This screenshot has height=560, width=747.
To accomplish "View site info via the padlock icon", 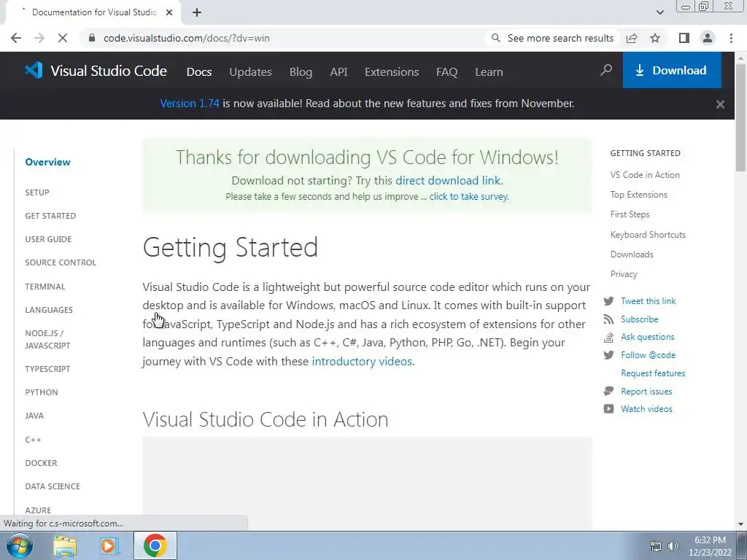I will tap(92, 38).
